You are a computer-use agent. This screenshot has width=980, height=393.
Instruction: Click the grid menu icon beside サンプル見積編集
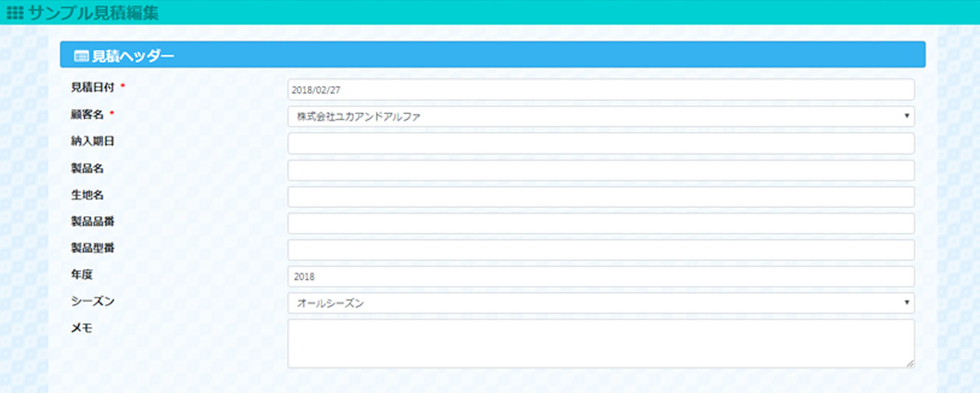[15, 13]
